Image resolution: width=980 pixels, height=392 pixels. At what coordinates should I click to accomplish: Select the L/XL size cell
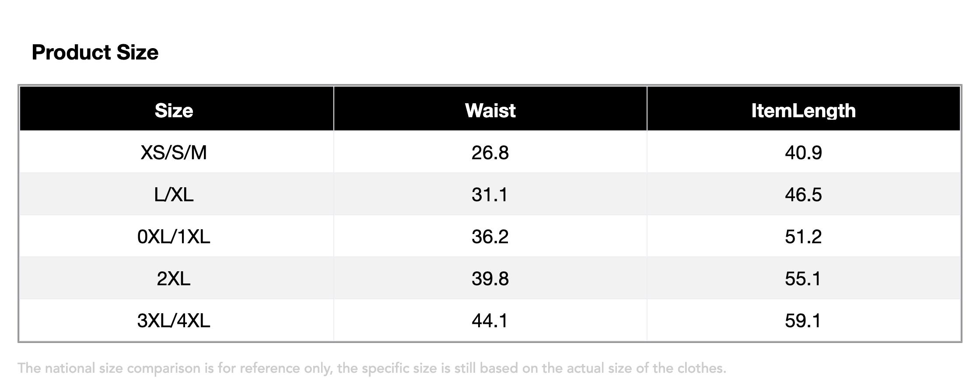[x=174, y=195]
